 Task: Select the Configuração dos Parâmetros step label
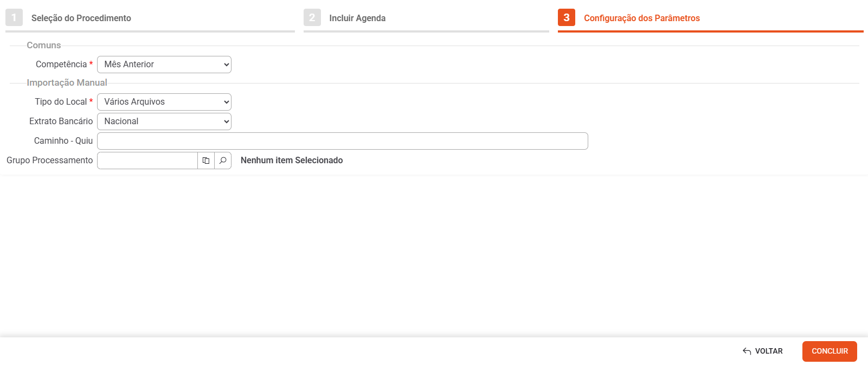click(642, 18)
